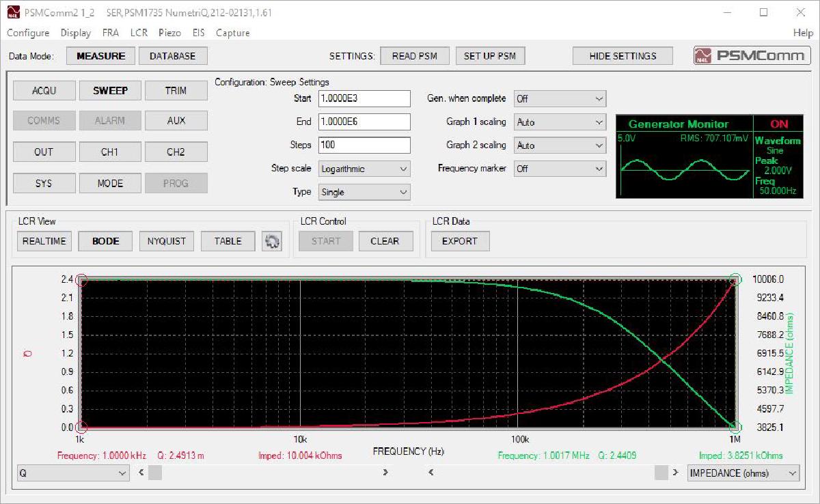Image resolution: width=820 pixels, height=504 pixels.
Task: Switch the LCR View to TABLE
Action: 228,241
